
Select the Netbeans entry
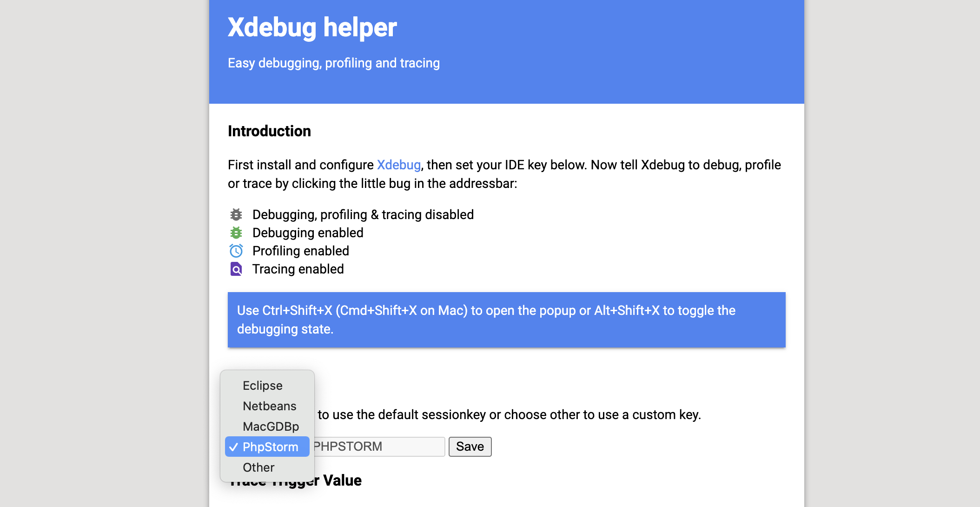click(269, 406)
